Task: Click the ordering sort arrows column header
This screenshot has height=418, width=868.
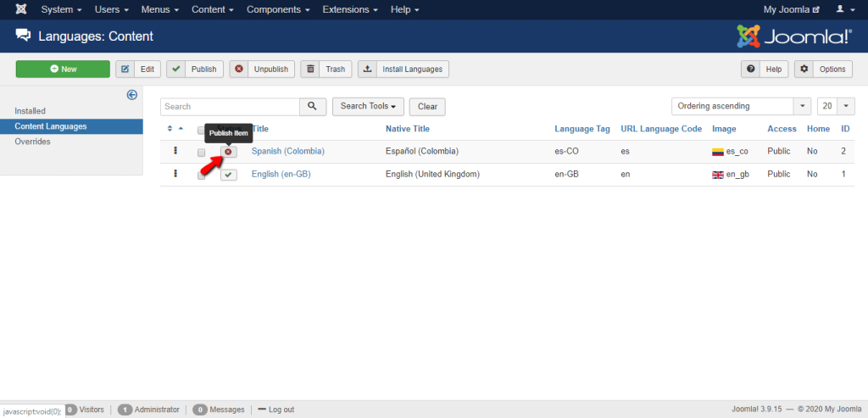Action: pos(175,129)
